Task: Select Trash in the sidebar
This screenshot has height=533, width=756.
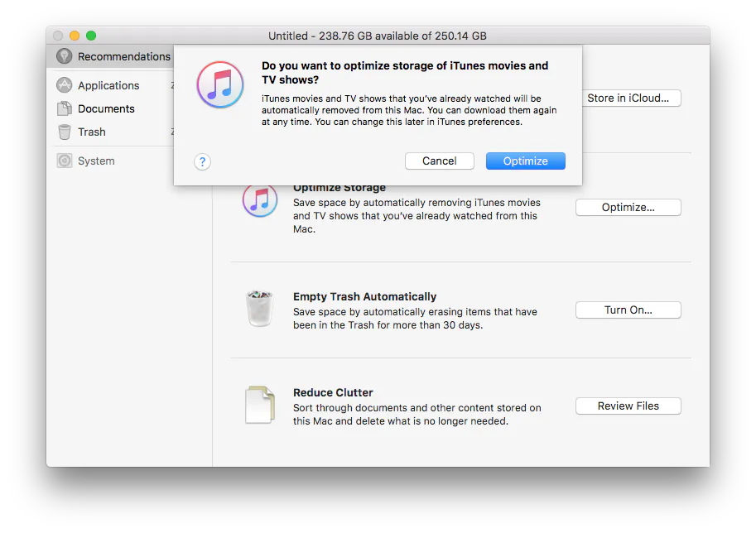Action: tap(110, 132)
